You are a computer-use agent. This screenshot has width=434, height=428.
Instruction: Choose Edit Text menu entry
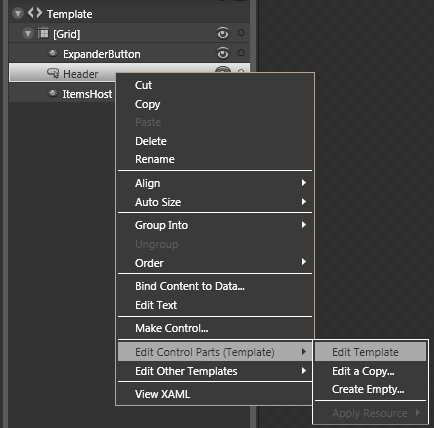point(215,305)
